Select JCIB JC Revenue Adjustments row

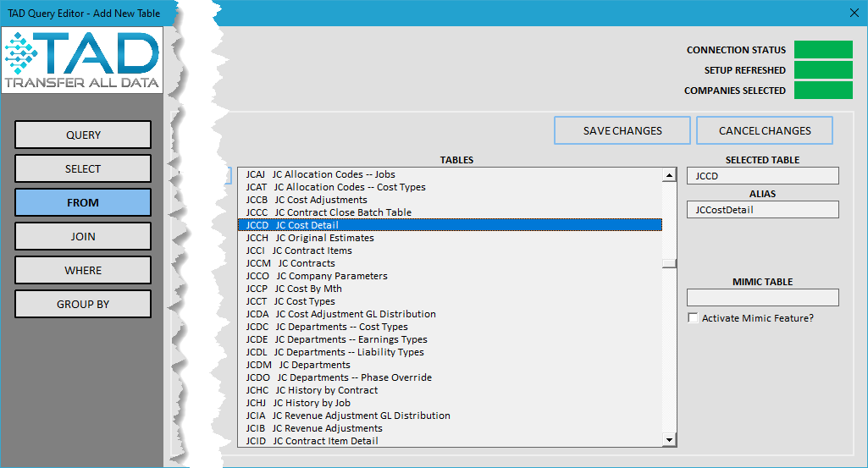pos(450,429)
